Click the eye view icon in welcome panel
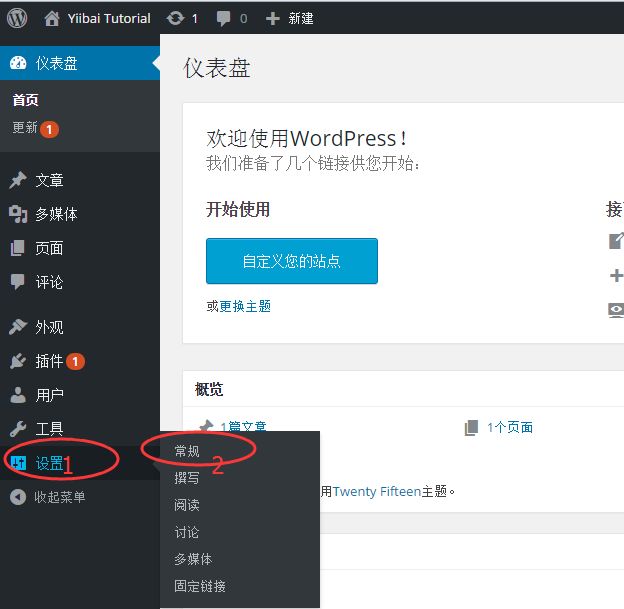The height and width of the screenshot is (609, 624). coord(616,310)
